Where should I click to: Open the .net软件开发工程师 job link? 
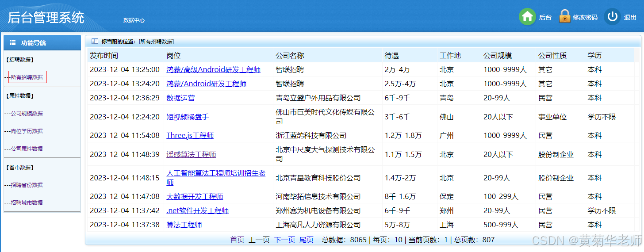[x=198, y=210]
